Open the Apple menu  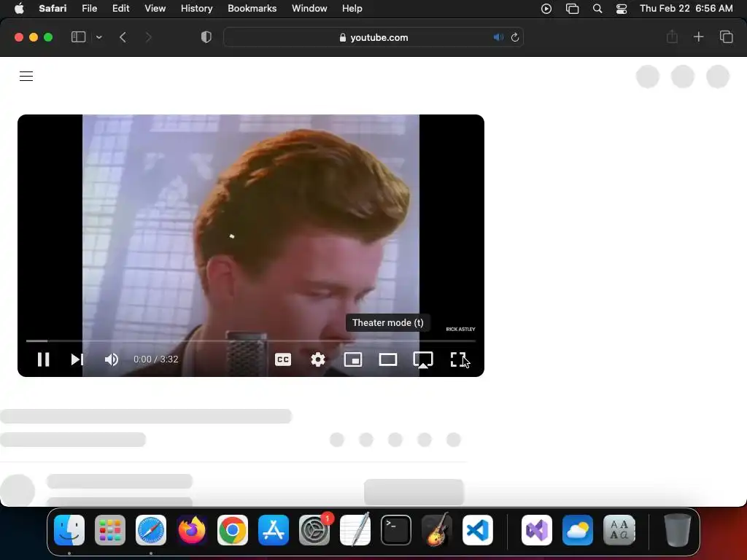tap(19, 9)
